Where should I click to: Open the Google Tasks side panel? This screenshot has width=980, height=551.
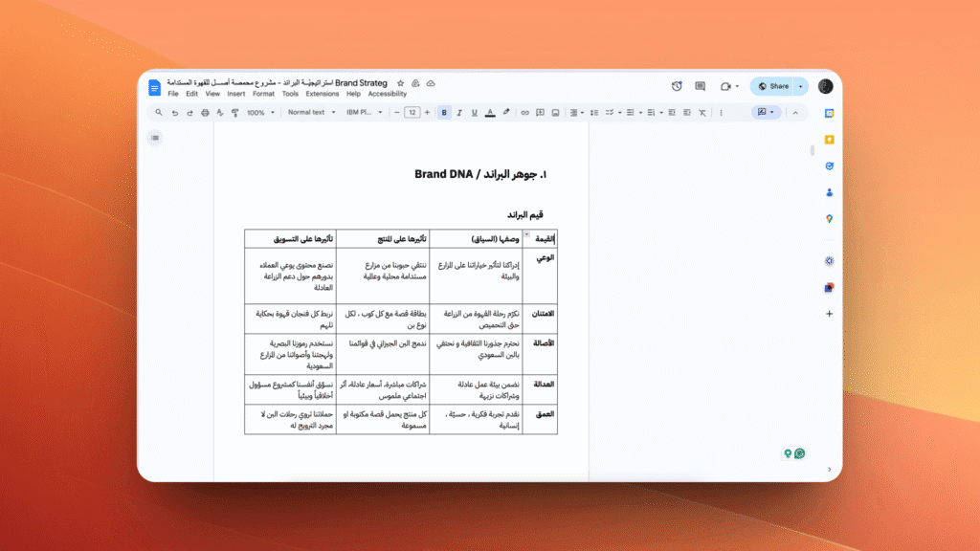(x=830, y=166)
